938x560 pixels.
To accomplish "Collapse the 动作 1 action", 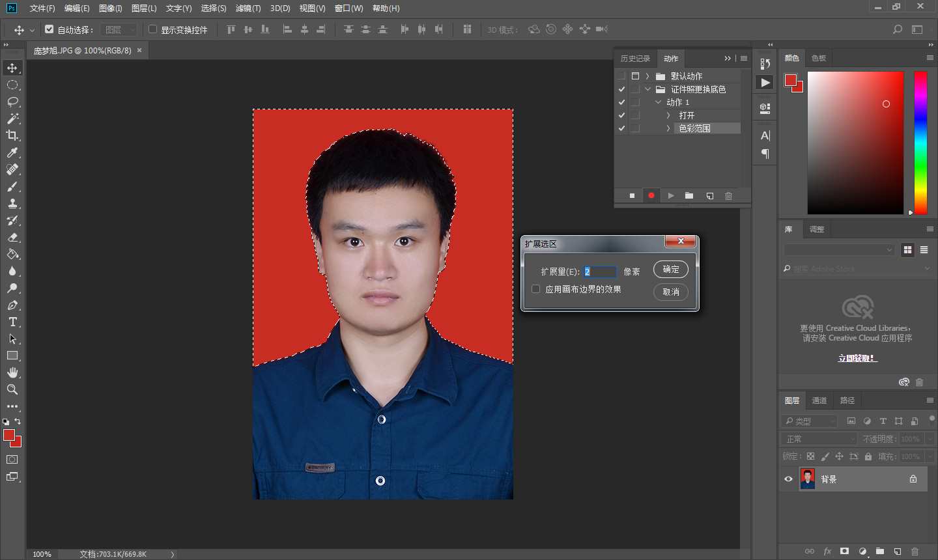I will click(659, 102).
